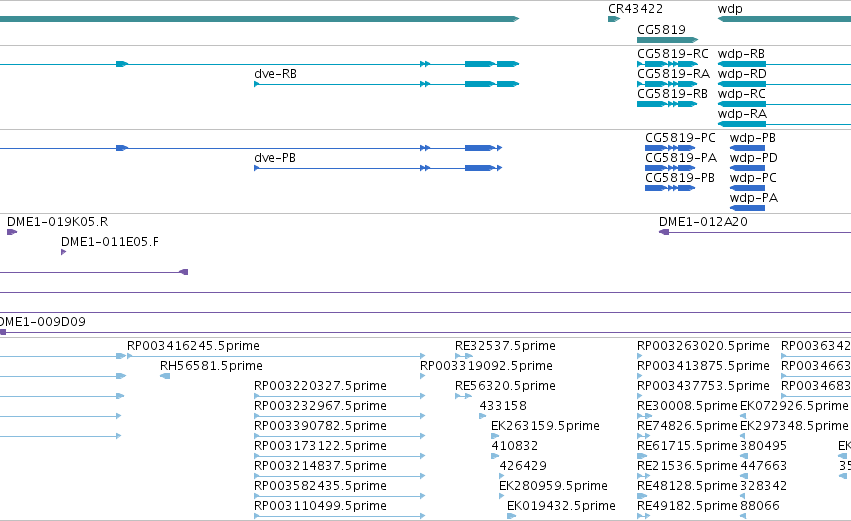This screenshot has width=851, height=521.
Task: Open EST RP003582435.5prime
Action: coord(320,486)
